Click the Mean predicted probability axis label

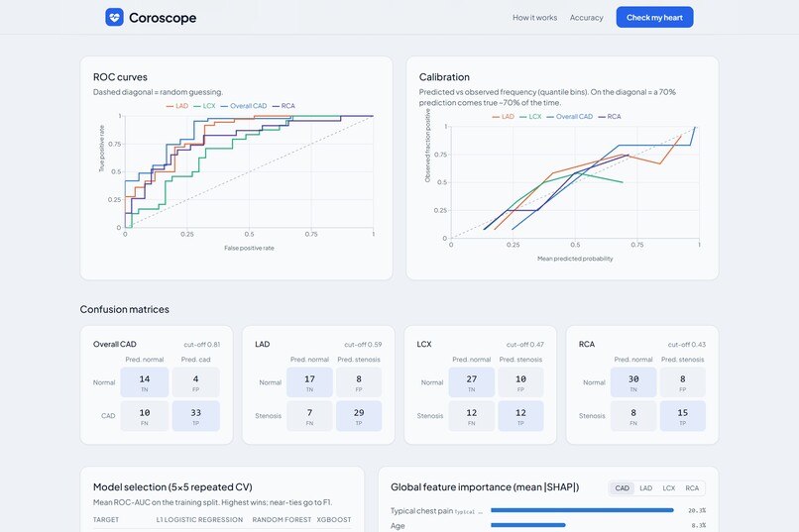click(x=575, y=260)
